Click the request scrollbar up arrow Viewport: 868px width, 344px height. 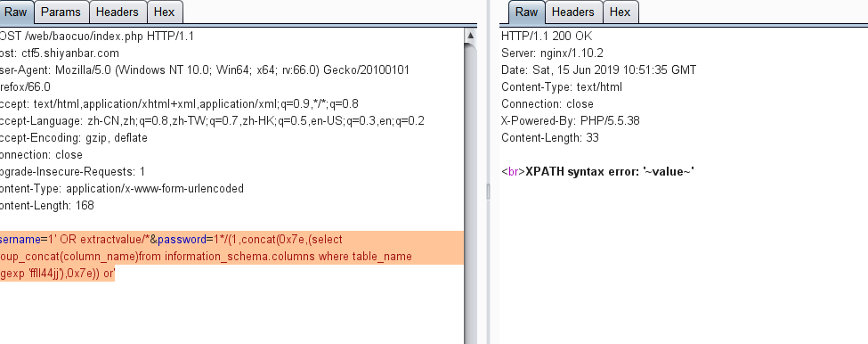click(471, 36)
